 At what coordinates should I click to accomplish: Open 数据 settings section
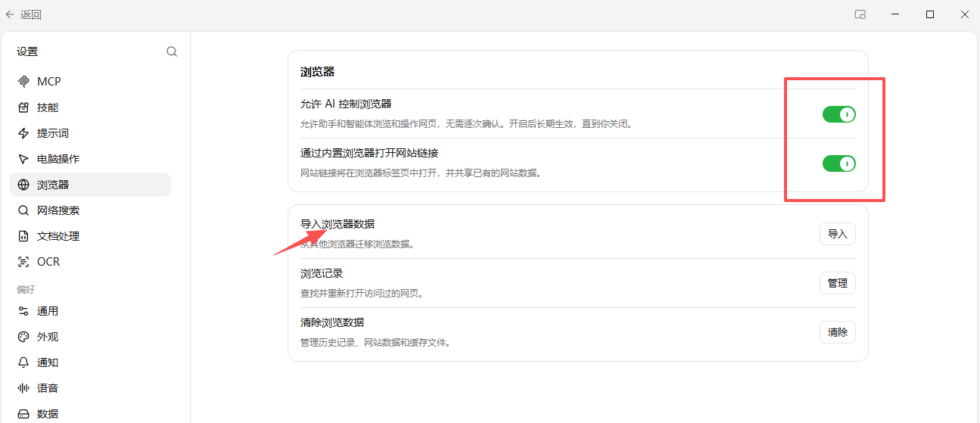pyautogui.click(x=90, y=413)
